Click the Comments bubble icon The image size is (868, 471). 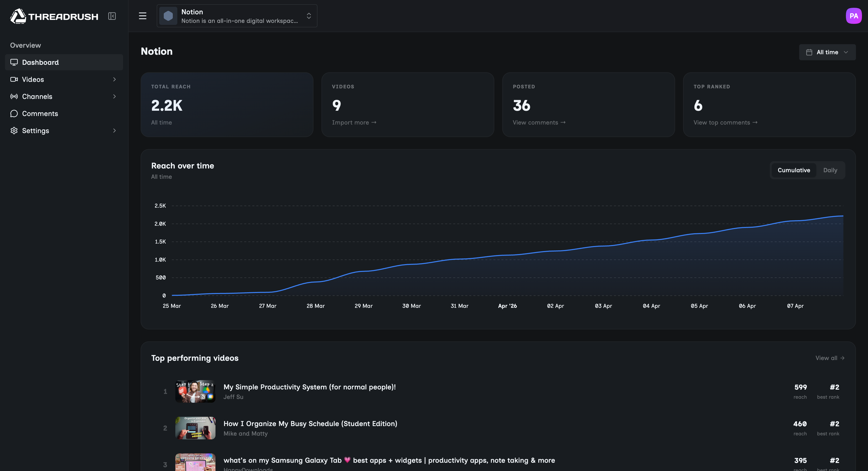[x=14, y=113]
